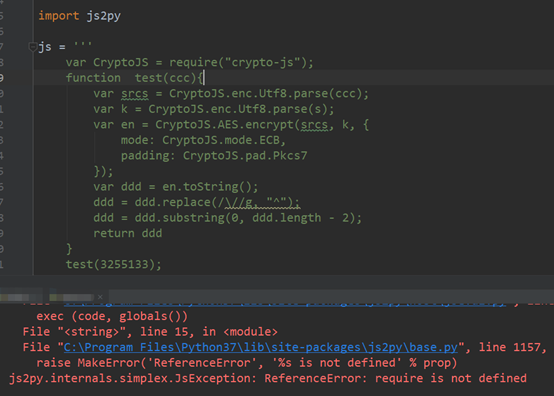The width and height of the screenshot is (554, 396).
Task: Click the raise MakeError traceback line
Action: pyautogui.click(x=247, y=363)
